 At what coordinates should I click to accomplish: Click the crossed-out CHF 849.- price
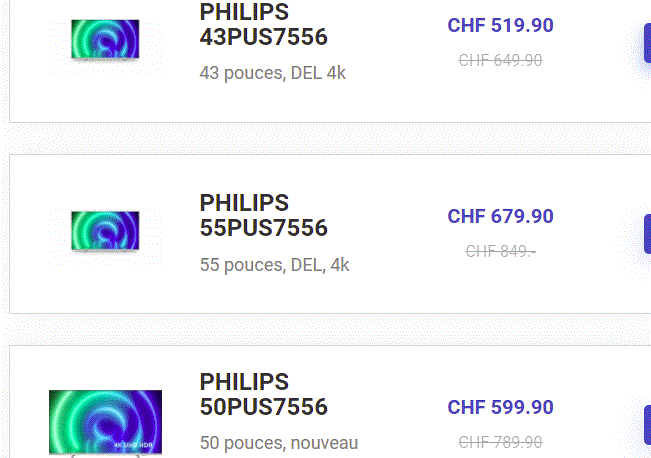point(500,251)
